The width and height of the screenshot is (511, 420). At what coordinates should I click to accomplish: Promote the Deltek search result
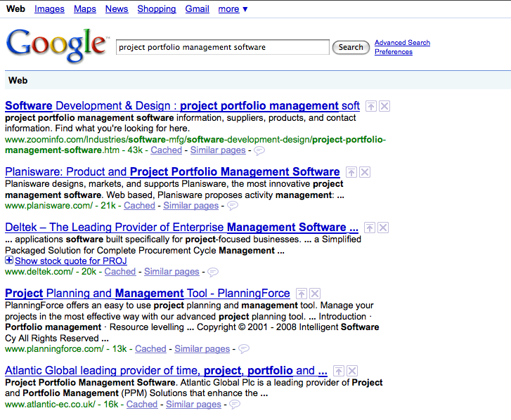[370, 228]
